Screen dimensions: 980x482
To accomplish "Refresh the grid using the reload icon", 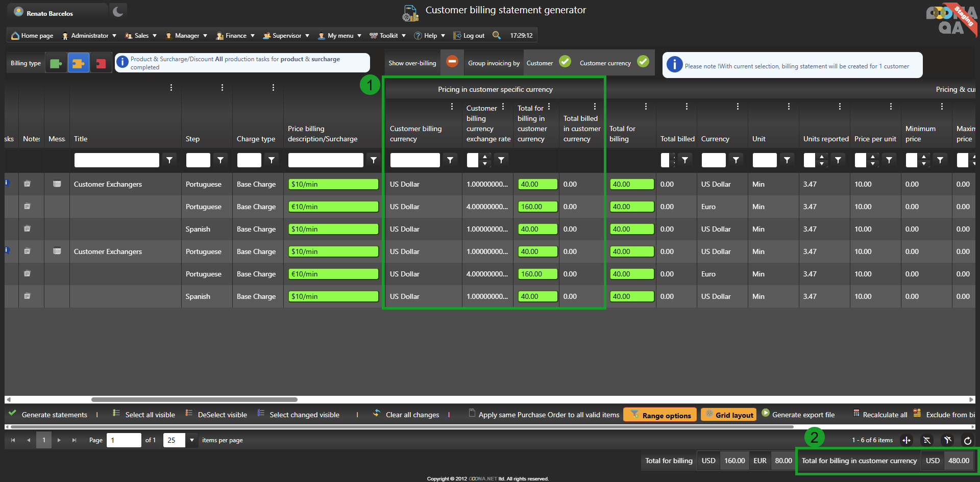I will 967,440.
